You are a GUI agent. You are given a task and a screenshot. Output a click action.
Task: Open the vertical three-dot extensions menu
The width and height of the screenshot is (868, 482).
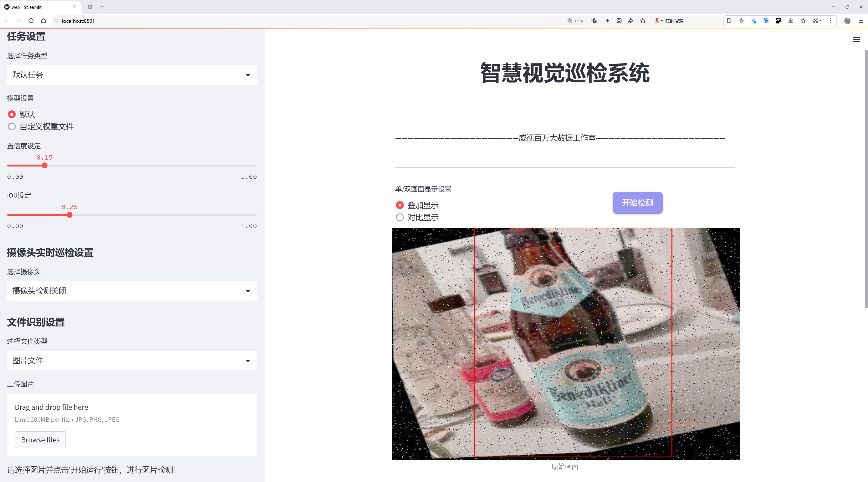coord(831,21)
